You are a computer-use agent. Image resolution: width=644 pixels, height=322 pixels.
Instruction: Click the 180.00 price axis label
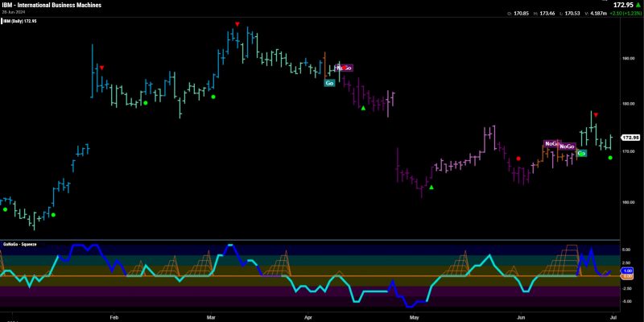pyautogui.click(x=628, y=104)
